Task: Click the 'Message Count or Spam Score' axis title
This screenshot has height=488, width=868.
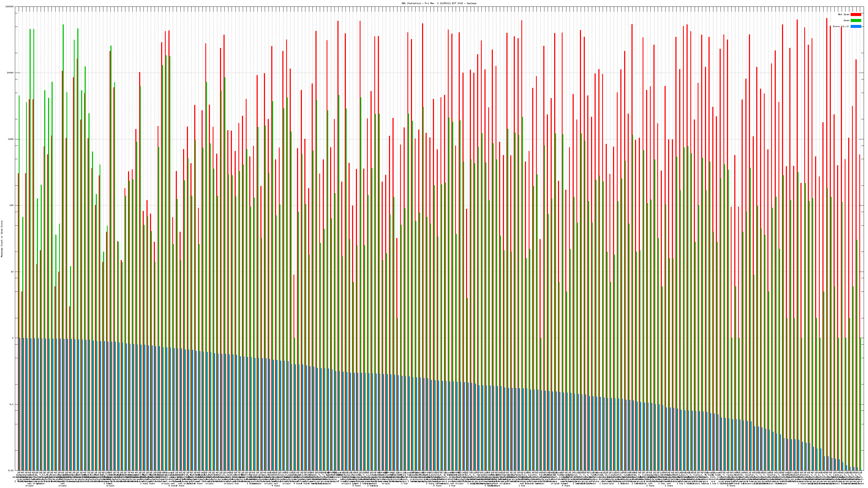Action: (2, 239)
